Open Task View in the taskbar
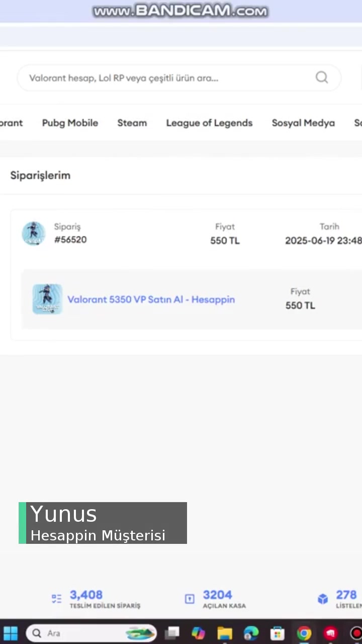This screenshot has width=362, height=644. pos(172,633)
